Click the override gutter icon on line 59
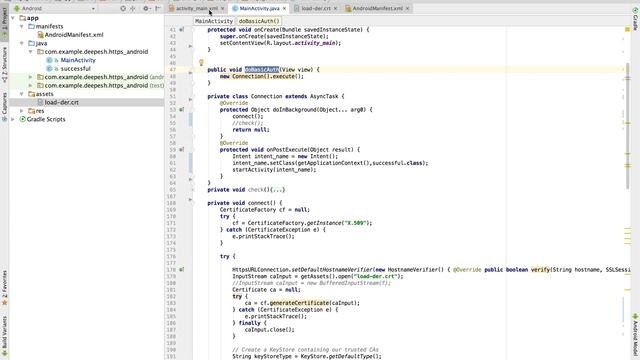The image size is (640, 360). tap(182, 149)
